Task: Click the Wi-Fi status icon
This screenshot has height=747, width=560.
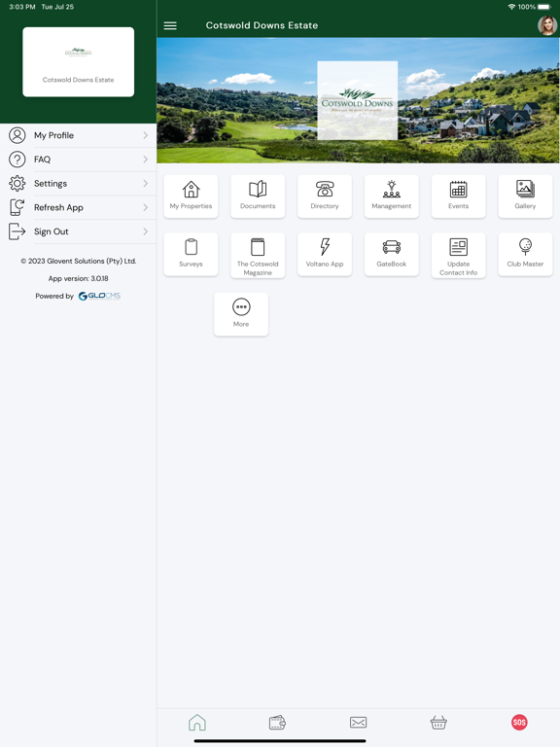Action: [x=512, y=7]
